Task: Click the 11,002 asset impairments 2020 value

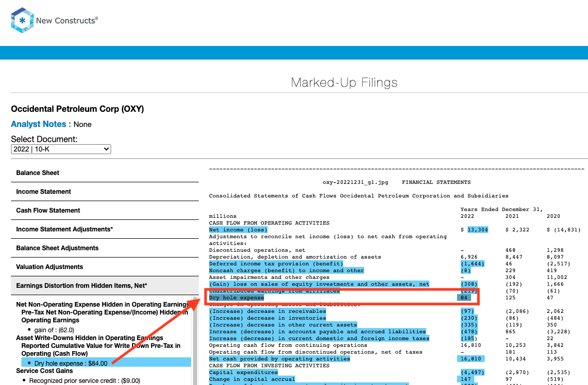Action: 557,277
